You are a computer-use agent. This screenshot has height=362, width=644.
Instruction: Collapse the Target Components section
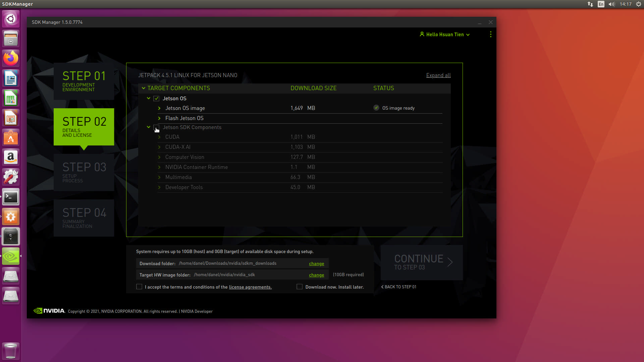click(x=144, y=88)
